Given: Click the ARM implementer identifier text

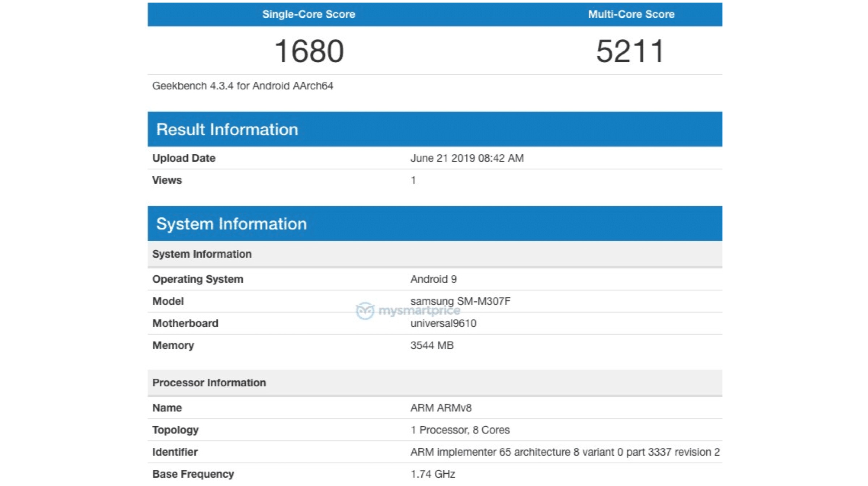Looking at the screenshot, I should click(x=565, y=452).
